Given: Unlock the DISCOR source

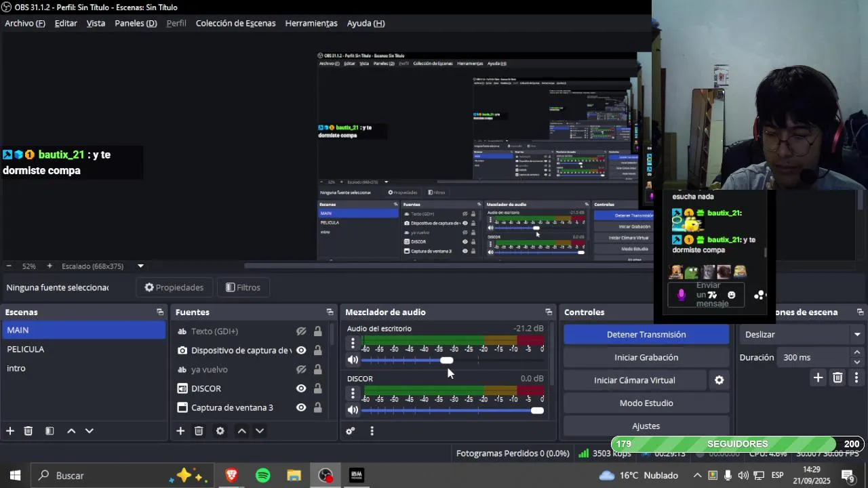Looking at the screenshot, I should click(x=317, y=388).
